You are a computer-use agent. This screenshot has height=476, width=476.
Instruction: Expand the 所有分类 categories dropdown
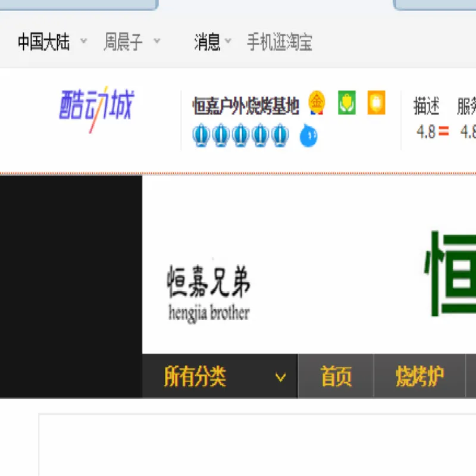click(220, 376)
